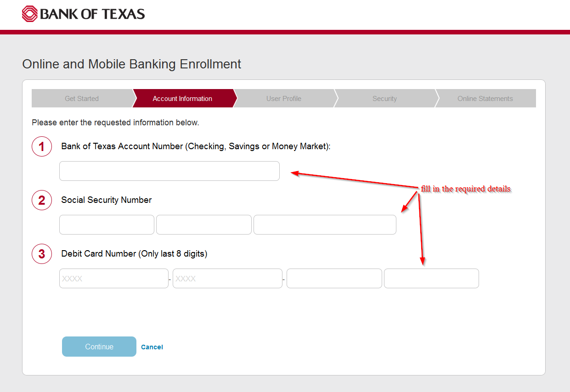This screenshot has width=570, height=392.
Task: Click the first XXXX debit card field
Action: (x=114, y=278)
